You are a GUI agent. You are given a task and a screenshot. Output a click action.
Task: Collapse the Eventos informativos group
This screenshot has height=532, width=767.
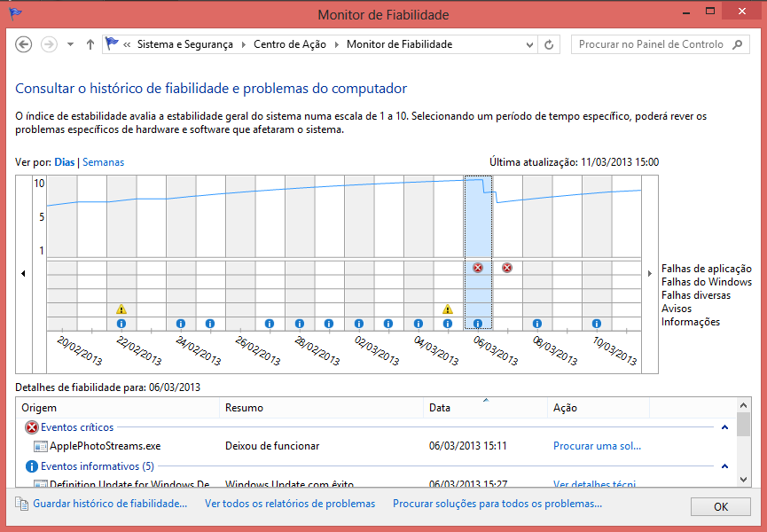point(724,465)
